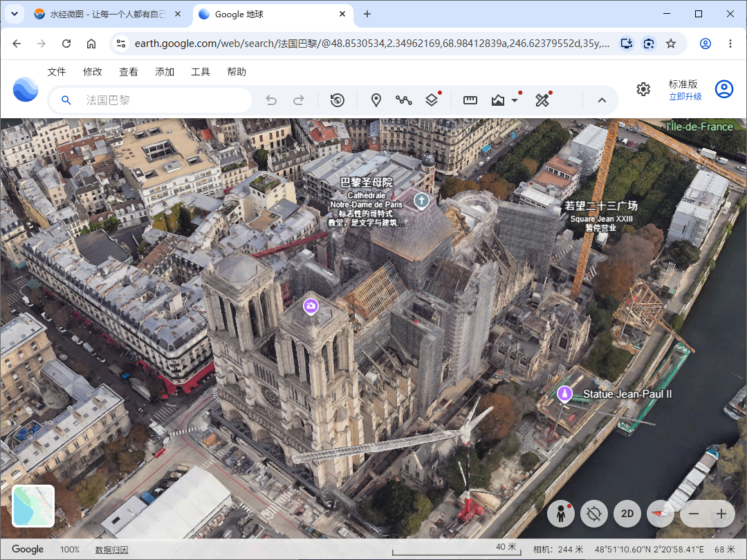This screenshot has width=747, height=560.
Task: Zoom out with the minus button
Action: (694, 514)
